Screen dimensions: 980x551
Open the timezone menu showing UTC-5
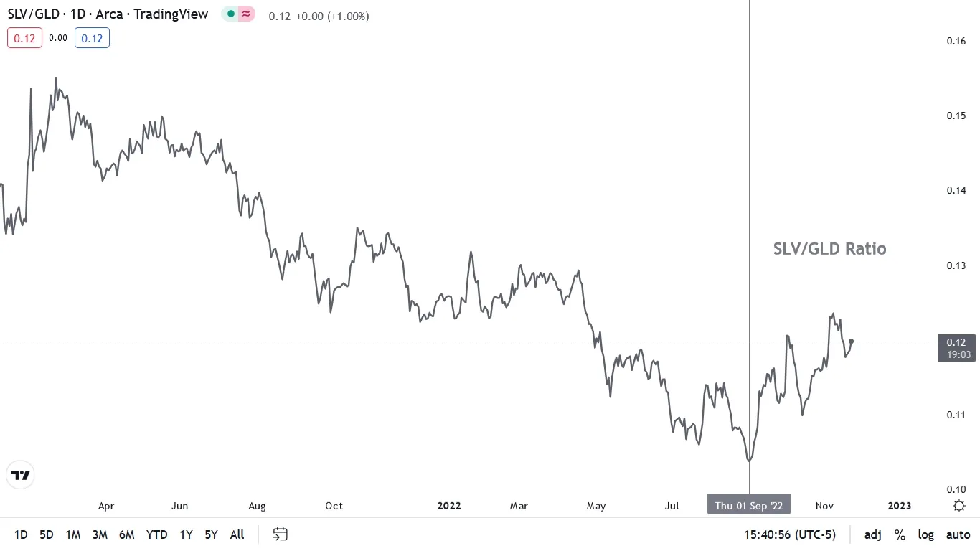pyautogui.click(x=789, y=534)
